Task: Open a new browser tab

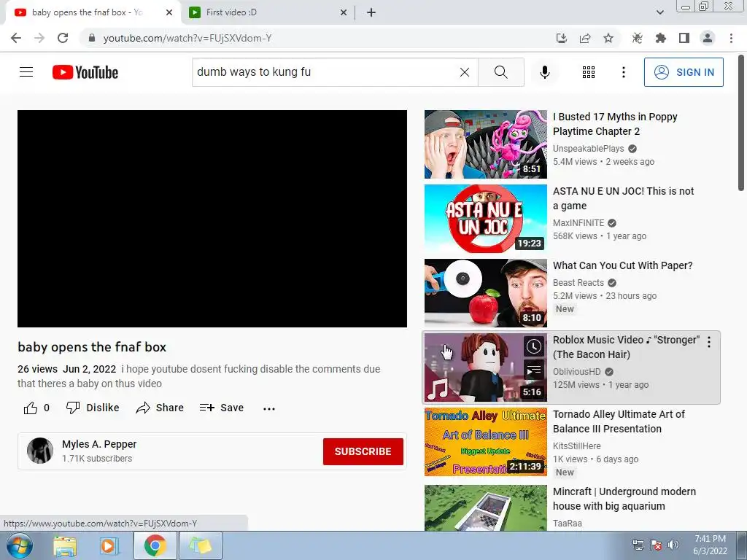Action: pos(371,12)
